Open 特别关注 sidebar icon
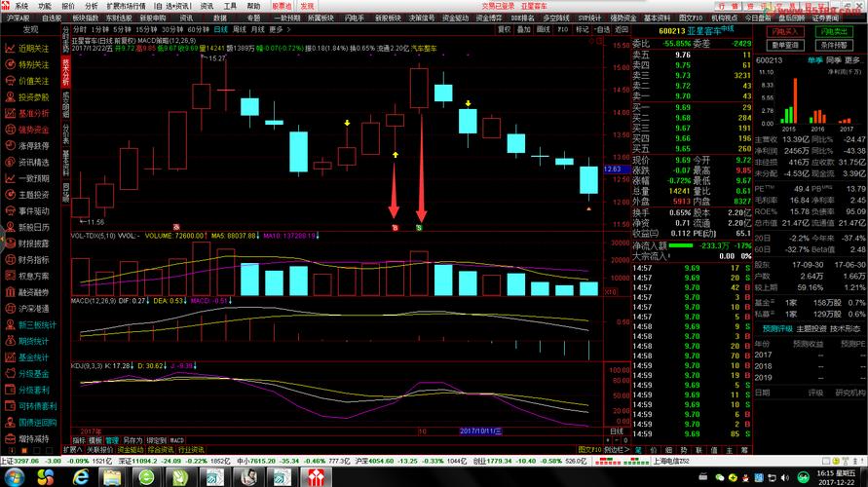This screenshot has width=868, height=487. (x=10, y=64)
